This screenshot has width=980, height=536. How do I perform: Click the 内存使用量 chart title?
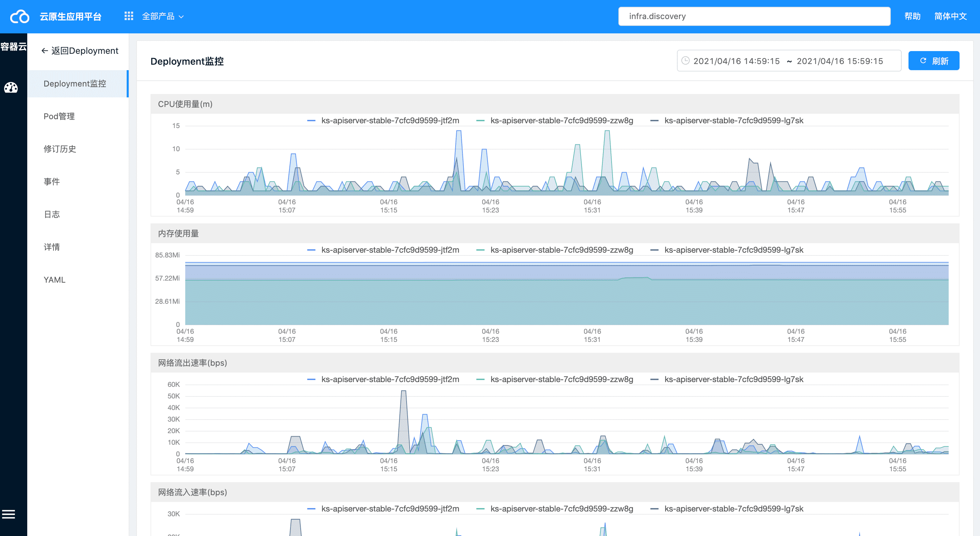click(x=178, y=234)
